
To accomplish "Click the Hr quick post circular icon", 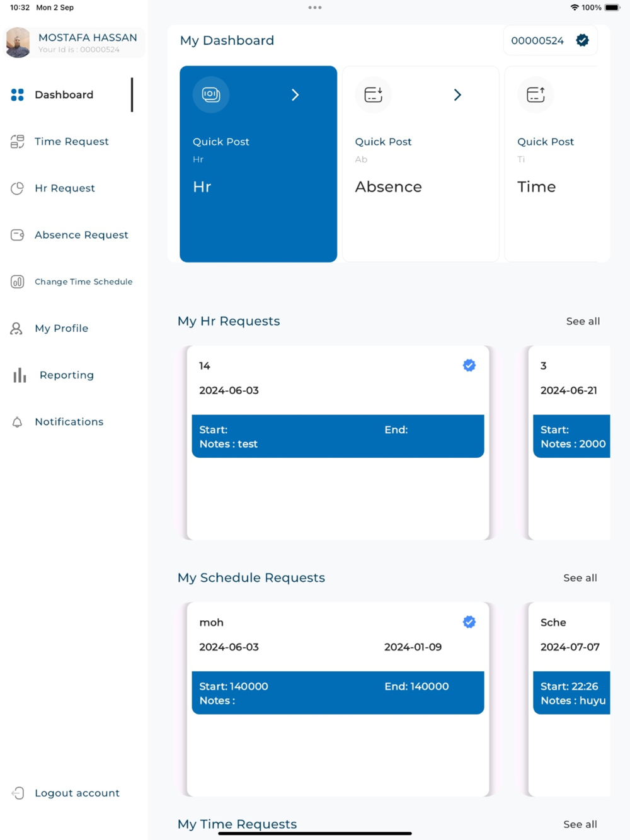I will (211, 94).
